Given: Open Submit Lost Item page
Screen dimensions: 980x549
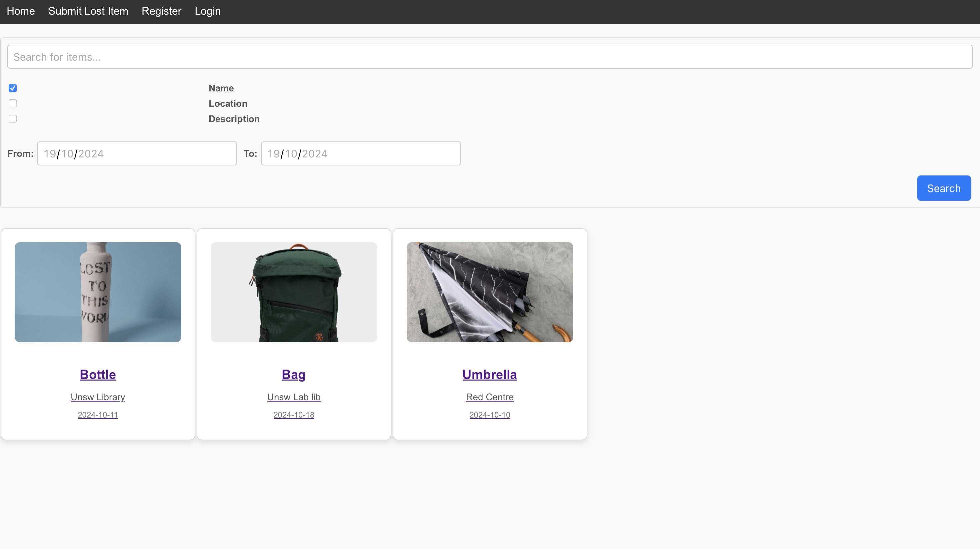Looking at the screenshot, I should [88, 11].
